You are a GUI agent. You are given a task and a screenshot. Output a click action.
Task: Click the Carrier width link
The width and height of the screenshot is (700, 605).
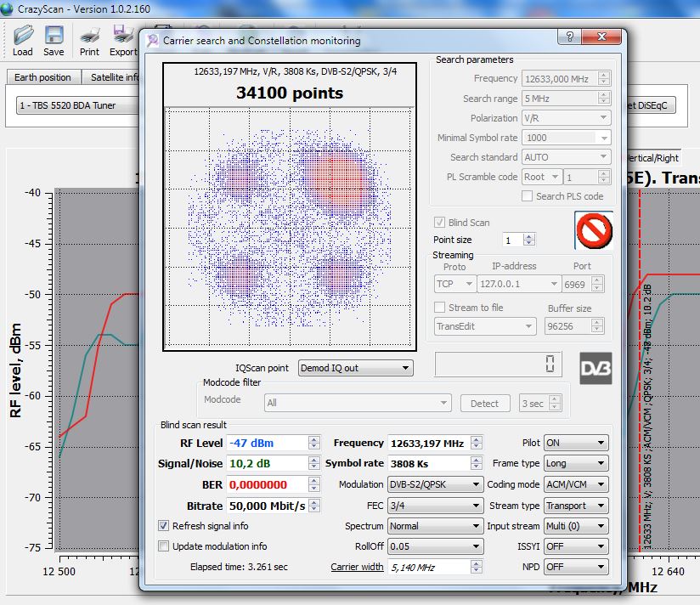(x=357, y=567)
